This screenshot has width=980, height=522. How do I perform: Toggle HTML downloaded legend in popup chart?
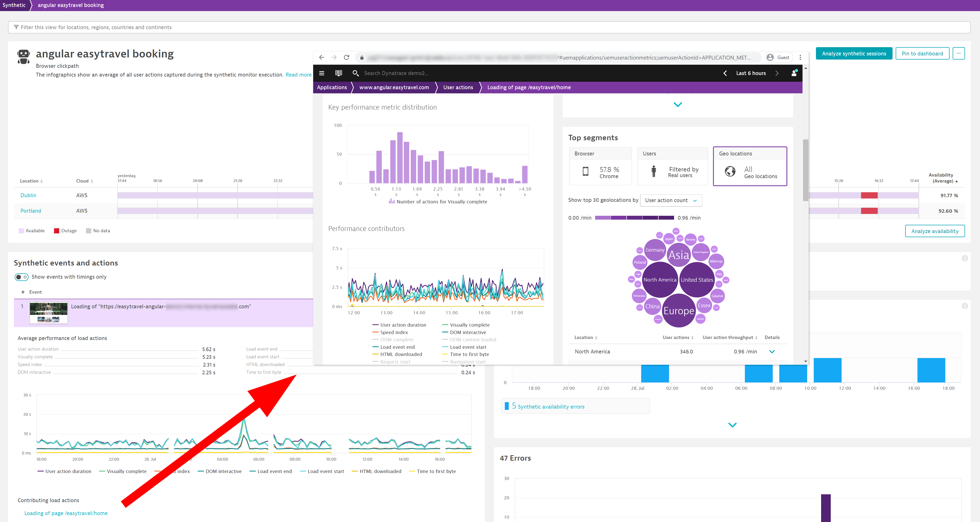(x=397, y=354)
